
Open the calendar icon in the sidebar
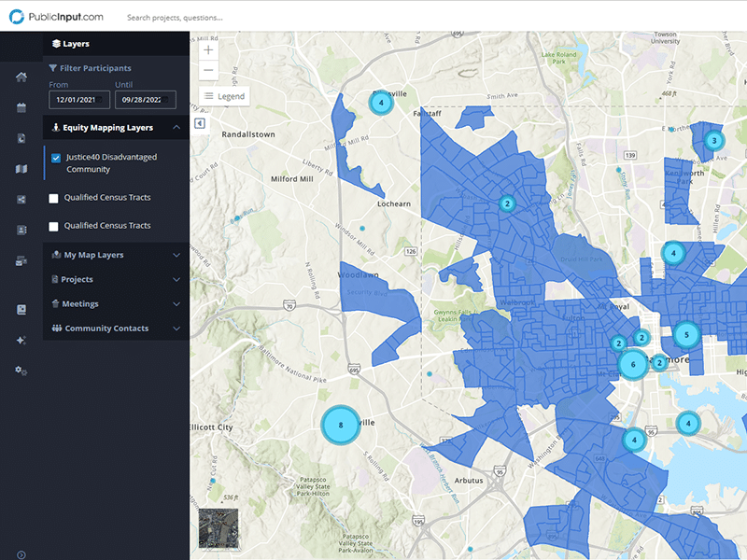21,107
